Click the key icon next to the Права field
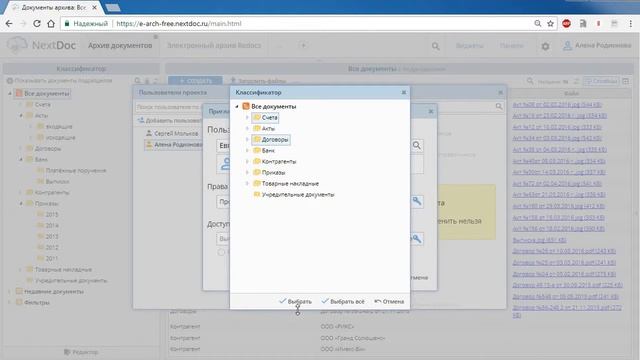640x360 pixels. pos(417,201)
